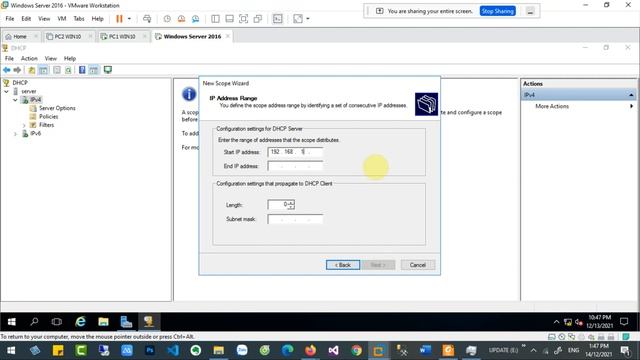Screen dimensions: 640x360
Task: Open the power options dropdown beside pause
Action: [x=129, y=19]
